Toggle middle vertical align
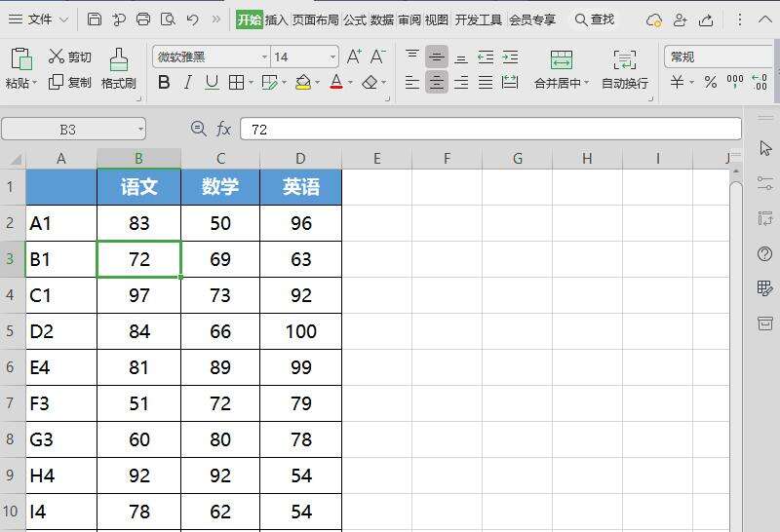Image resolution: width=780 pixels, height=532 pixels. (436, 57)
